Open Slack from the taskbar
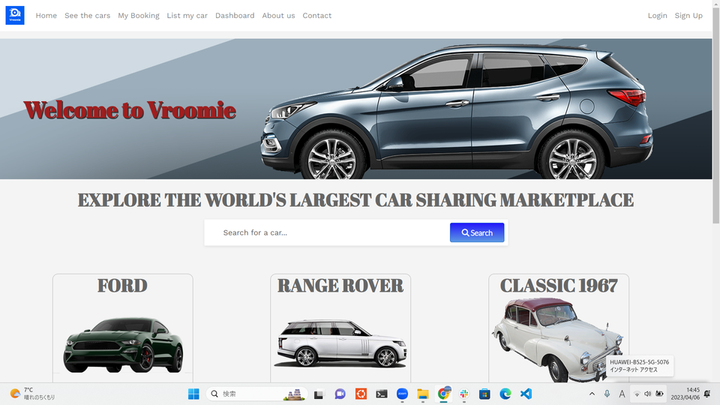This screenshot has width=720, height=405. pyautogui.click(x=464, y=394)
